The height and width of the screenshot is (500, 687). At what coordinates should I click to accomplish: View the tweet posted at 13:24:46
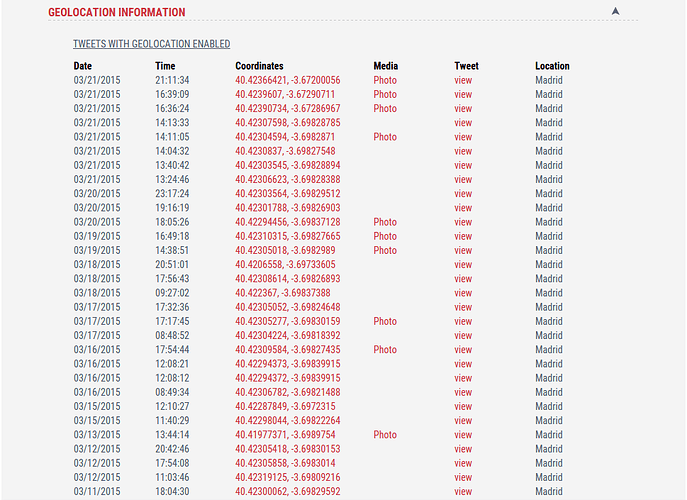pos(463,179)
